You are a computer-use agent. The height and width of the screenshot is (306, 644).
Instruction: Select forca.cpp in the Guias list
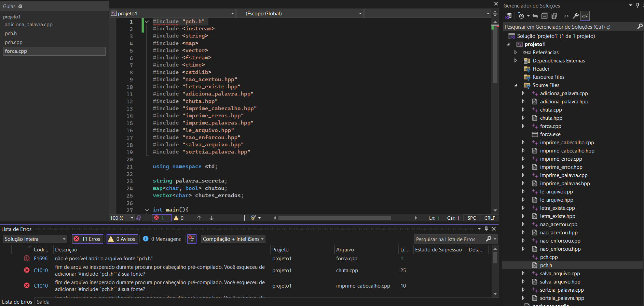[54, 51]
